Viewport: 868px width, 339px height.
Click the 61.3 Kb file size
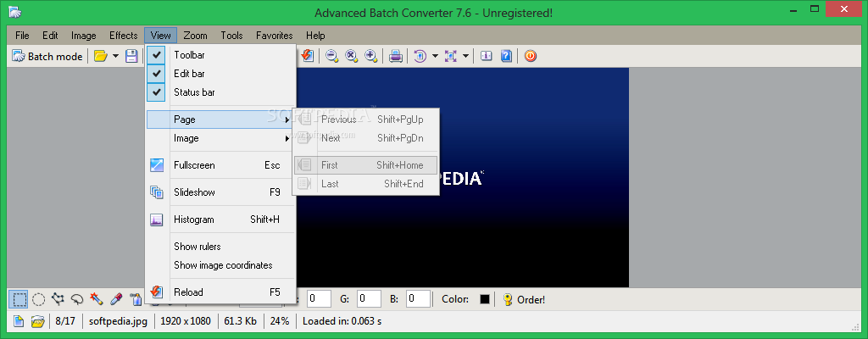pos(240,321)
